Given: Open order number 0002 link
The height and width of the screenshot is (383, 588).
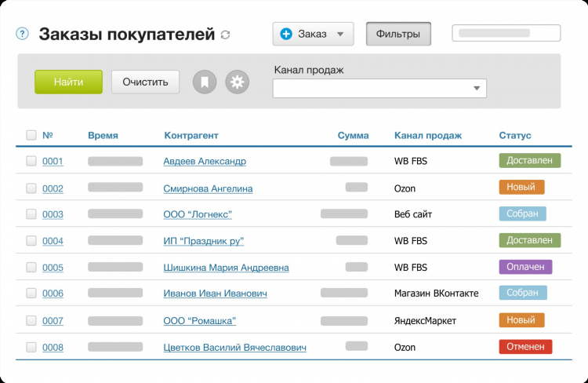Looking at the screenshot, I should pyautogui.click(x=53, y=188).
